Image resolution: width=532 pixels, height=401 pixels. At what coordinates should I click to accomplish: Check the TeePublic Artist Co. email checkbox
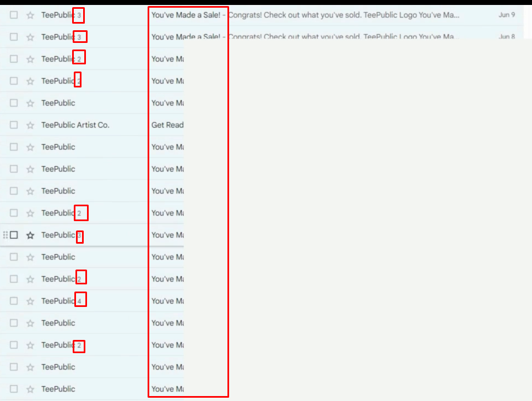point(14,125)
